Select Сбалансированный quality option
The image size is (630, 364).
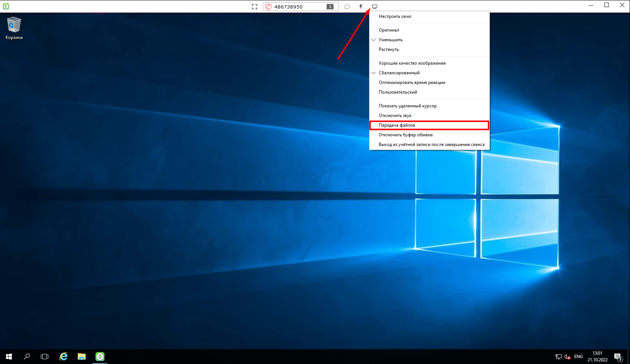pos(429,73)
